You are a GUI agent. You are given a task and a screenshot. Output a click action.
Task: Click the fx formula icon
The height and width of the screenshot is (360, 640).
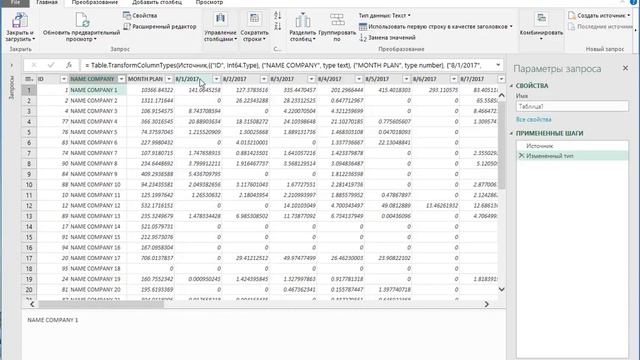coord(69,65)
